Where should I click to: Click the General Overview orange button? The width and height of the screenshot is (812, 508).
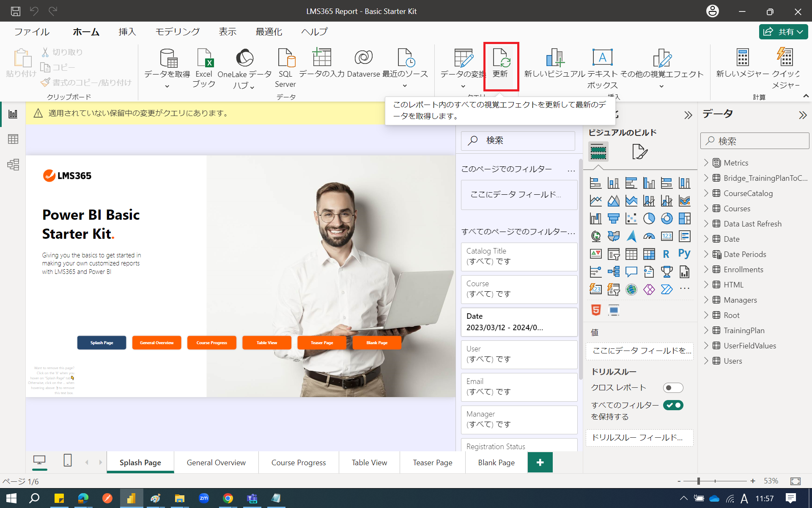click(x=156, y=342)
